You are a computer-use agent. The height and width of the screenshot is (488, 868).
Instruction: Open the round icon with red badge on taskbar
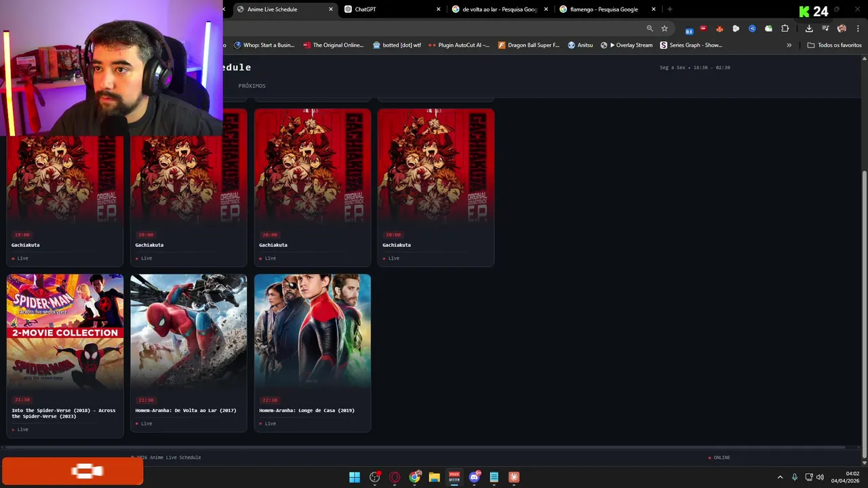pyautogui.click(x=375, y=477)
